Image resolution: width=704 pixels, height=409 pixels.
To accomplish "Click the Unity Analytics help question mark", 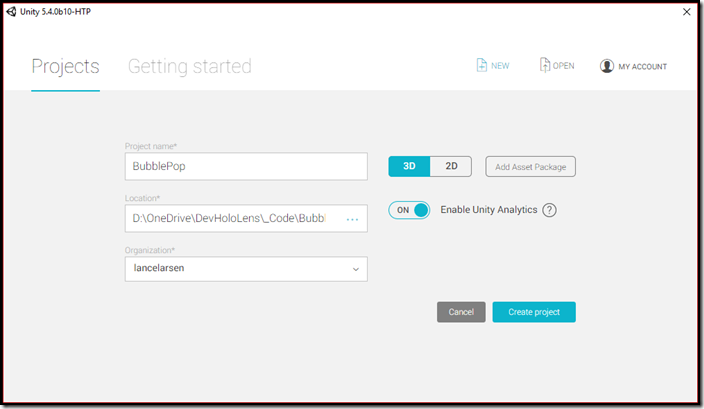I will (x=549, y=210).
